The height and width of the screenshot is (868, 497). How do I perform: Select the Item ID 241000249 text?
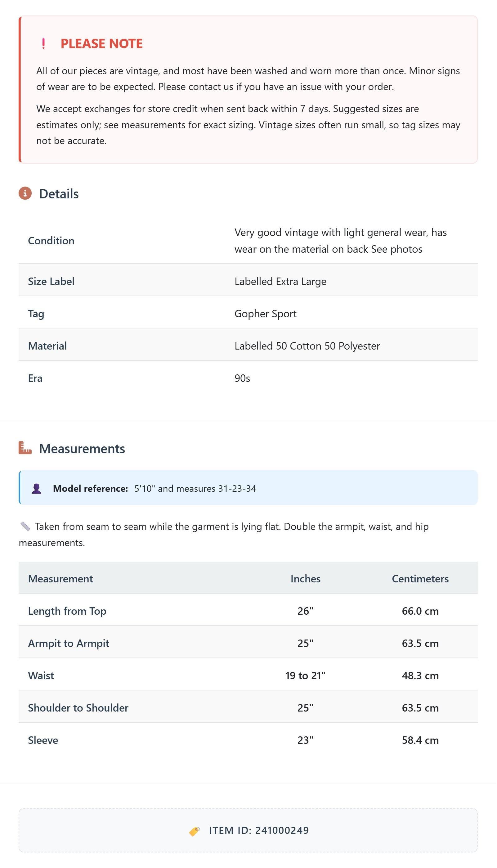coord(259,830)
